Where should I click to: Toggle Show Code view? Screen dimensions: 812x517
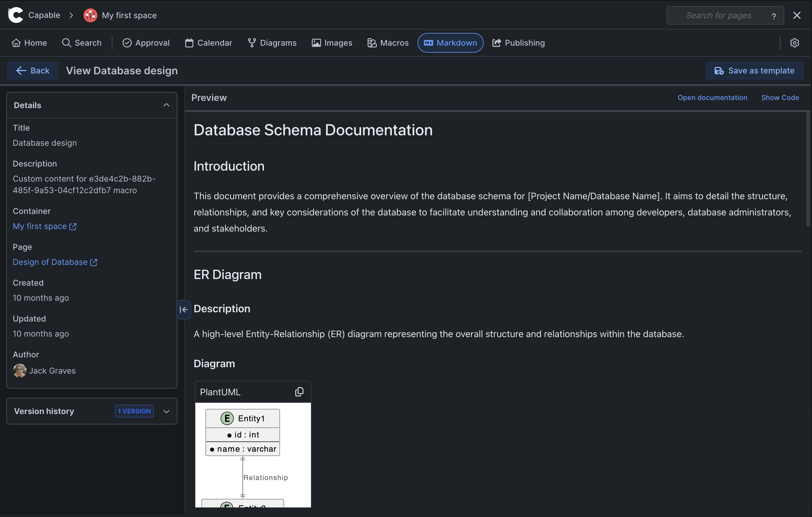780,97
